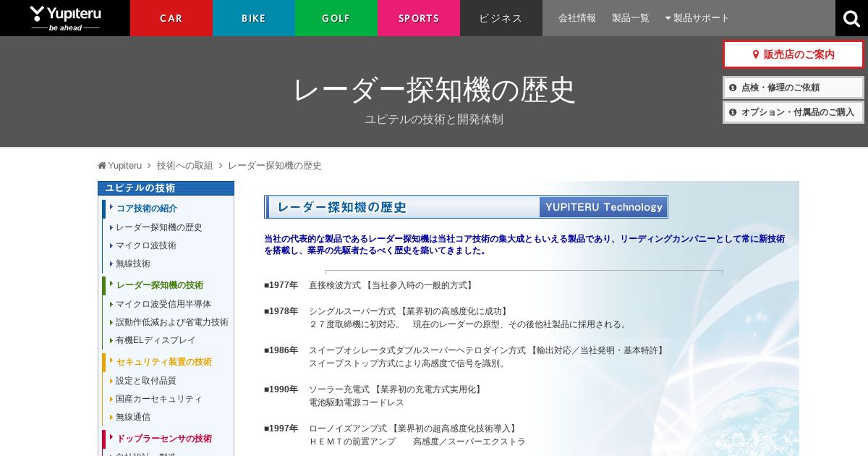Open ドップラーセンサの技術 sidebar section

coord(164,439)
